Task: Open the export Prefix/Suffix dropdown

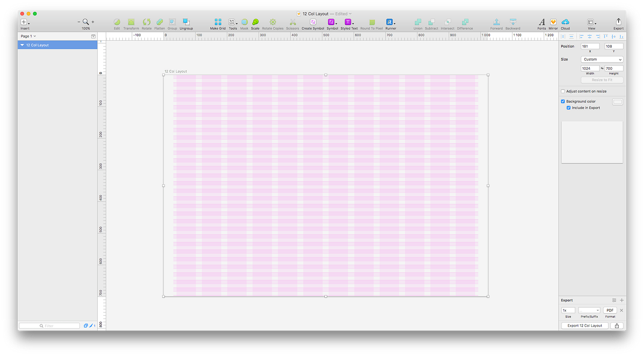Action: (589, 310)
